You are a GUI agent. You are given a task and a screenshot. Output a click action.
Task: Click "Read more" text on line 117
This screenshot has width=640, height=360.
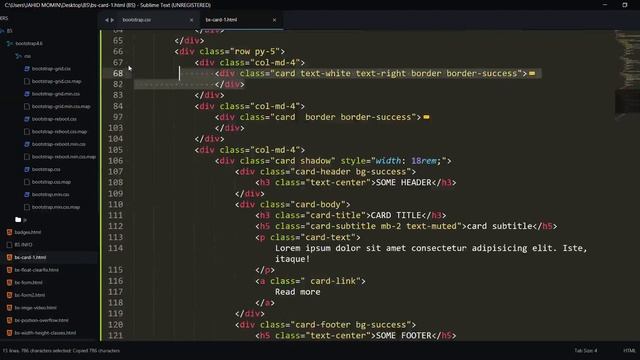pos(298,292)
